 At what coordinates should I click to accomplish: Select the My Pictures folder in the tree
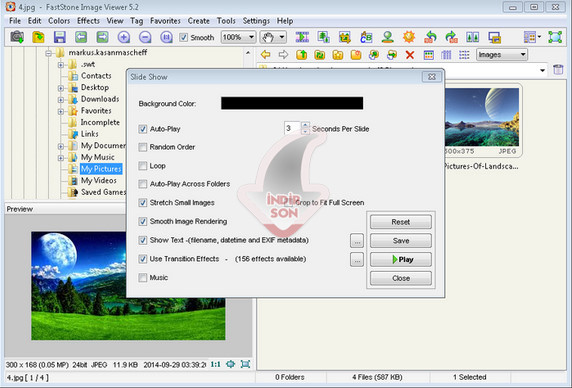coord(101,169)
